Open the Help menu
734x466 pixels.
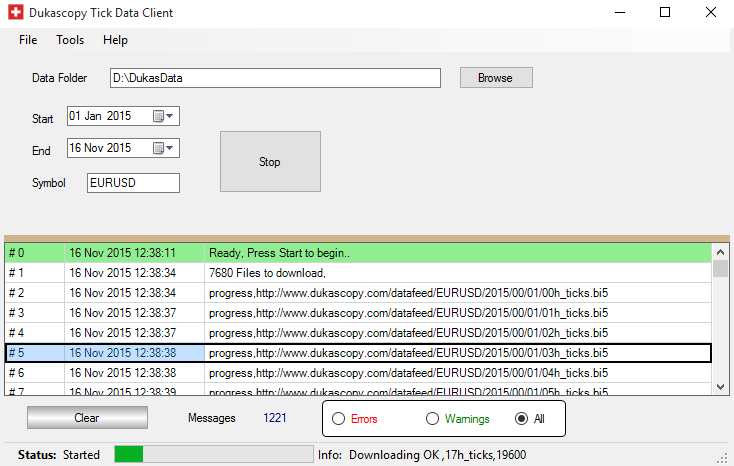pyautogui.click(x=115, y=40)
